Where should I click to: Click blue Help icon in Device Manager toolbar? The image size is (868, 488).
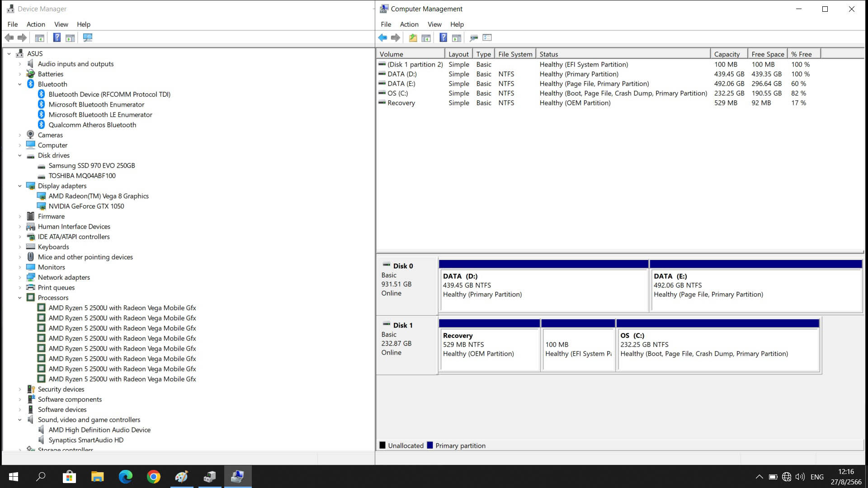tap(57, 38)
